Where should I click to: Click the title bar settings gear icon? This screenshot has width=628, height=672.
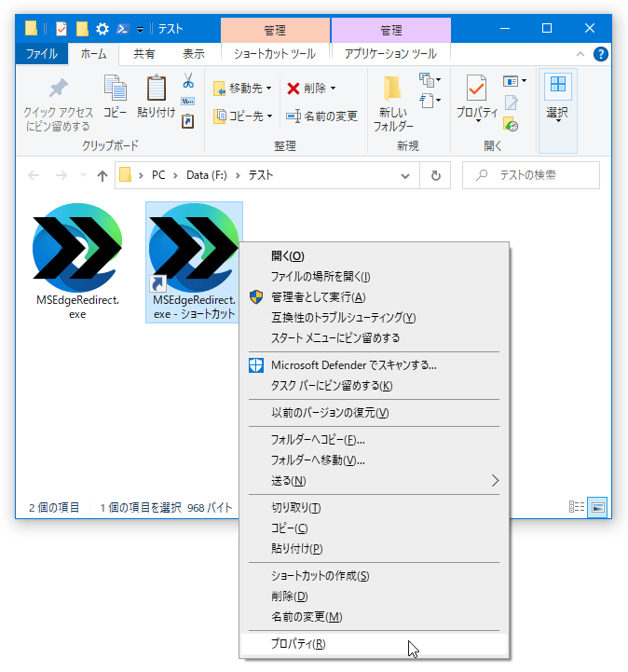point(102,29)
